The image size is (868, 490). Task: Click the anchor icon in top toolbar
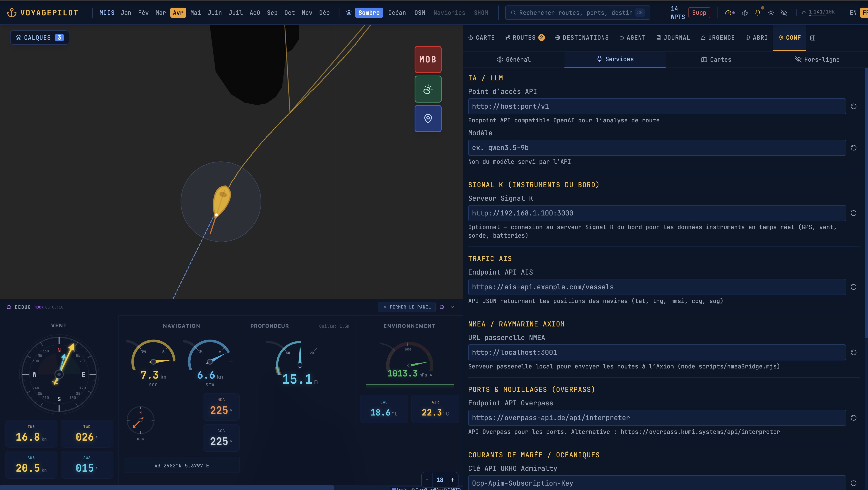pos(745,13)
